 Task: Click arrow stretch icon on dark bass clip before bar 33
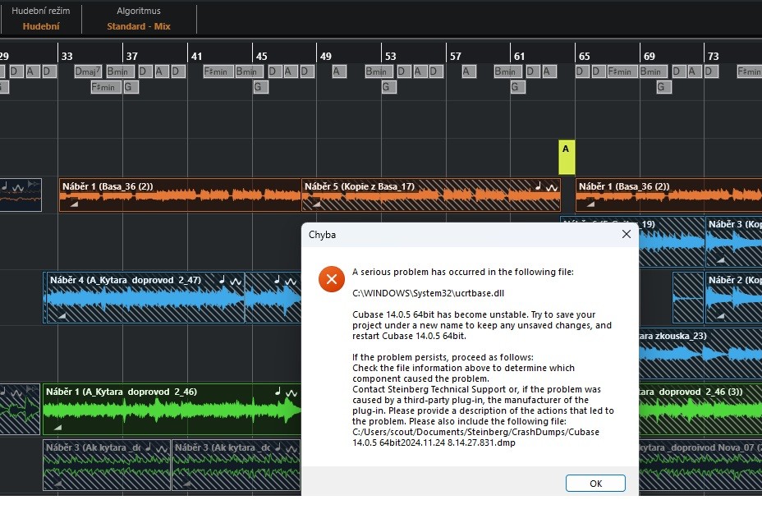point(34,185)
